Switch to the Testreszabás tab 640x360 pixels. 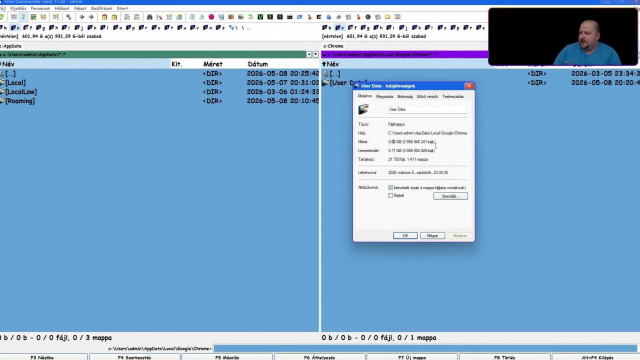point(453,97)
